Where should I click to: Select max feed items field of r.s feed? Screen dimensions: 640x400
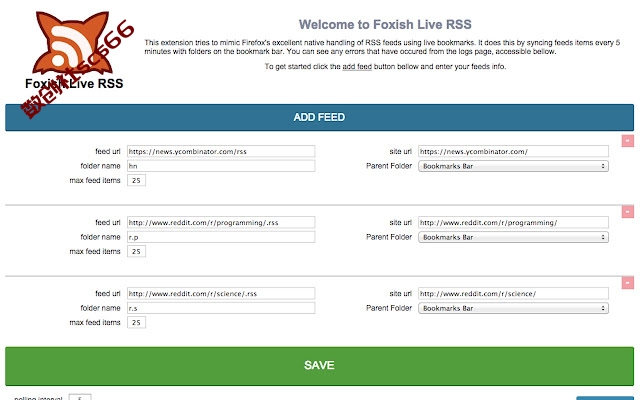click(136, 322)
